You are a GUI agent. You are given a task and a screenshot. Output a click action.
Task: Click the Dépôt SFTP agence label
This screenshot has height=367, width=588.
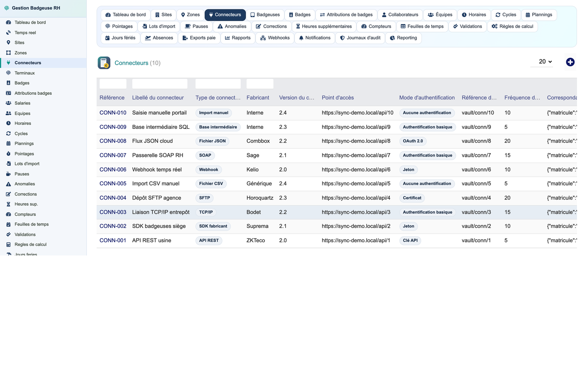pyautogui.click(x=157, y=198)
